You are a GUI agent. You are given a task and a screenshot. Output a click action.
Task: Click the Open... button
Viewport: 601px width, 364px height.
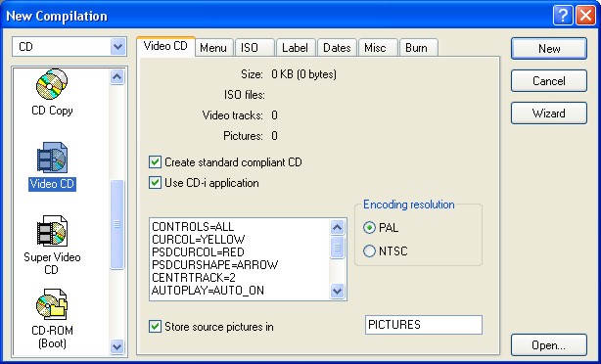coord(548,345)
